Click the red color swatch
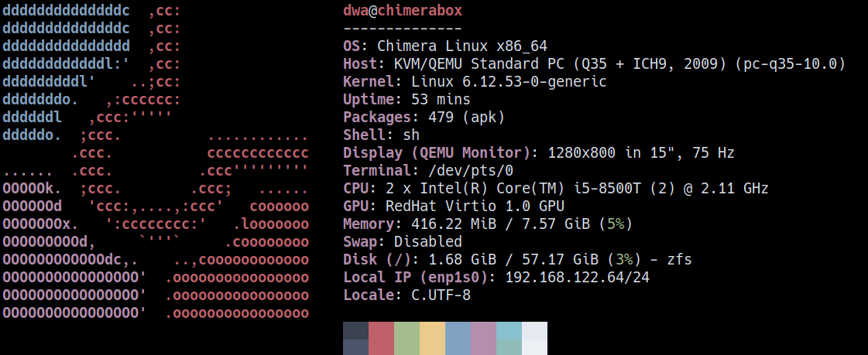Image resolution: width=868 pixels, height=355 pixels. (381, 338)
